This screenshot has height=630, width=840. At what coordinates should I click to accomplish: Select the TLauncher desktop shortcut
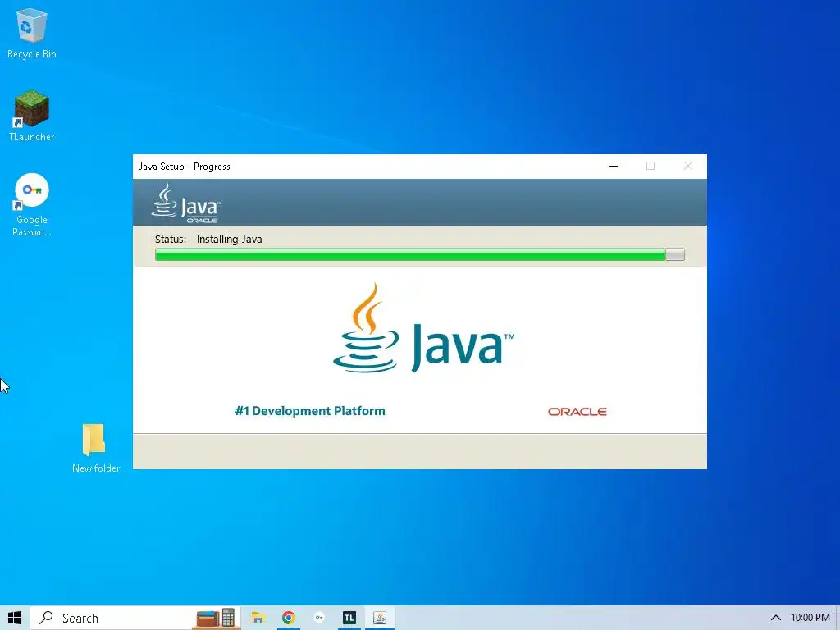[x=32, y=116]
